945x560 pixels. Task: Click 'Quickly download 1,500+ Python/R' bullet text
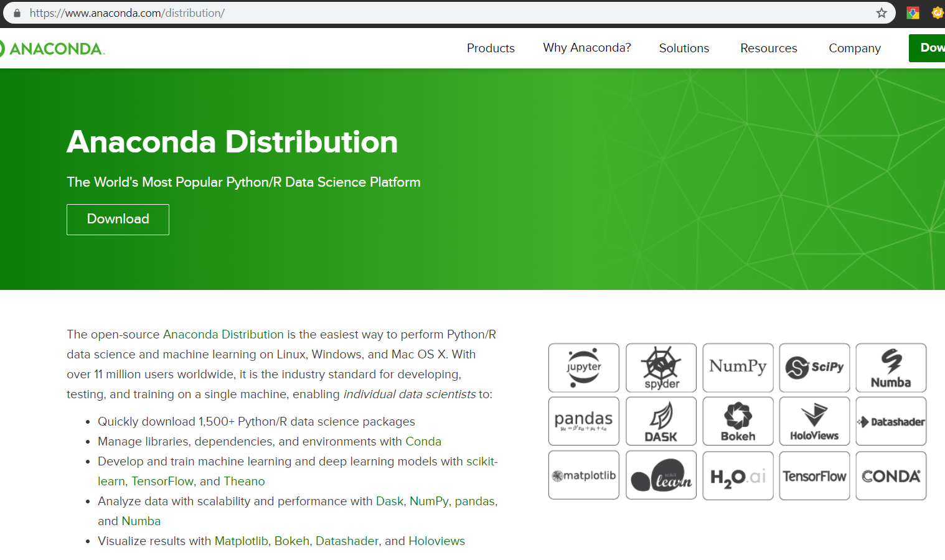[x=256, y=422]
